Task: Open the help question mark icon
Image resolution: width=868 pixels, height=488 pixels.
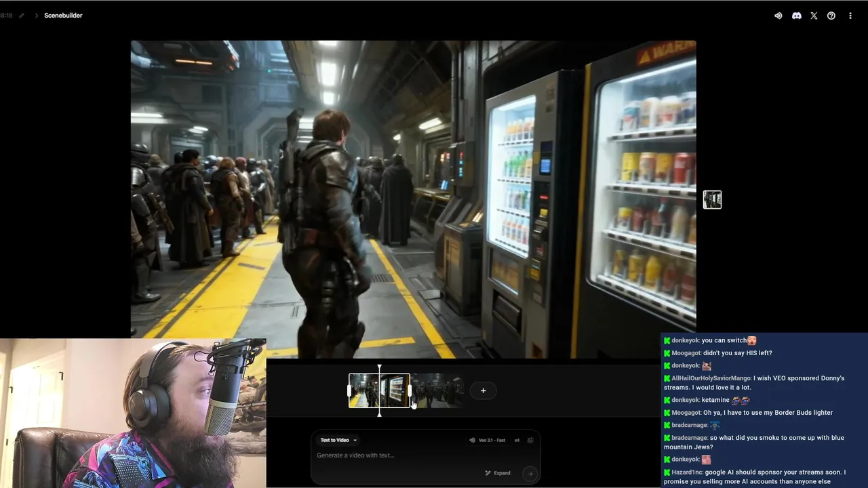Action: click(x=831, y=16)
